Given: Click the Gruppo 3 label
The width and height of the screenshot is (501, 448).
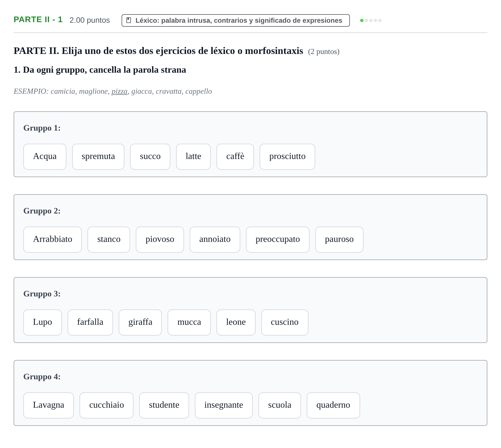Looking at the screenshot, I should [42, 294].
